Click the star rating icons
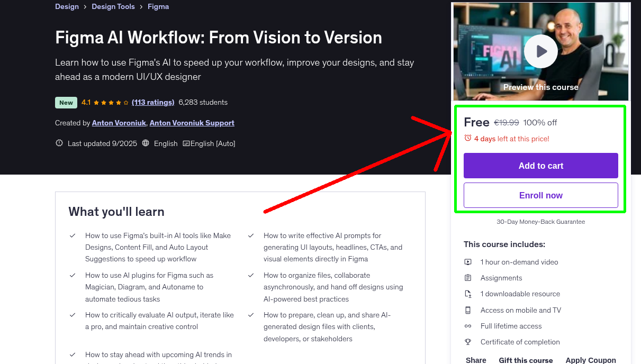Screen dimensions: 641x364 pos(111,103)
